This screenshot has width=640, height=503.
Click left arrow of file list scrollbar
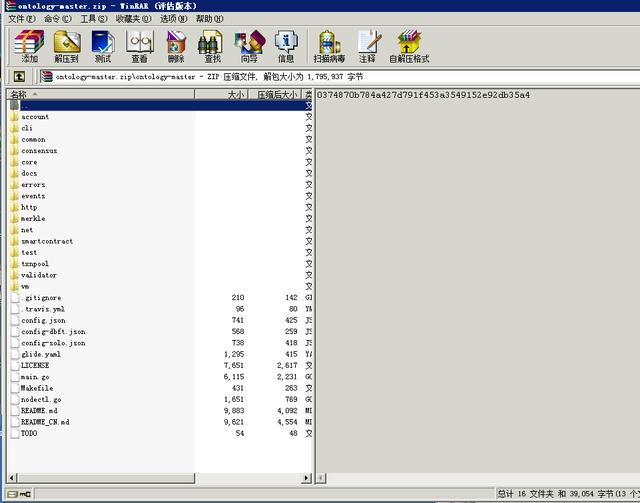tap(12, 477)
